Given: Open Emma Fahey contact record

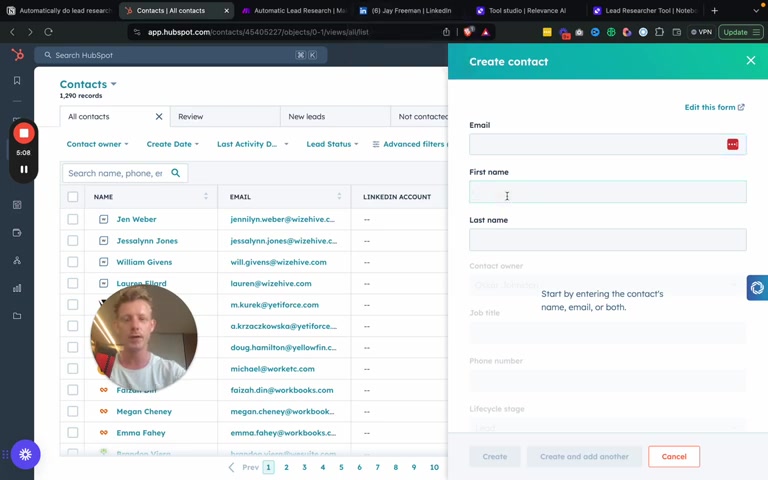Looking at the screenshot, I should [x=141, y=432].
